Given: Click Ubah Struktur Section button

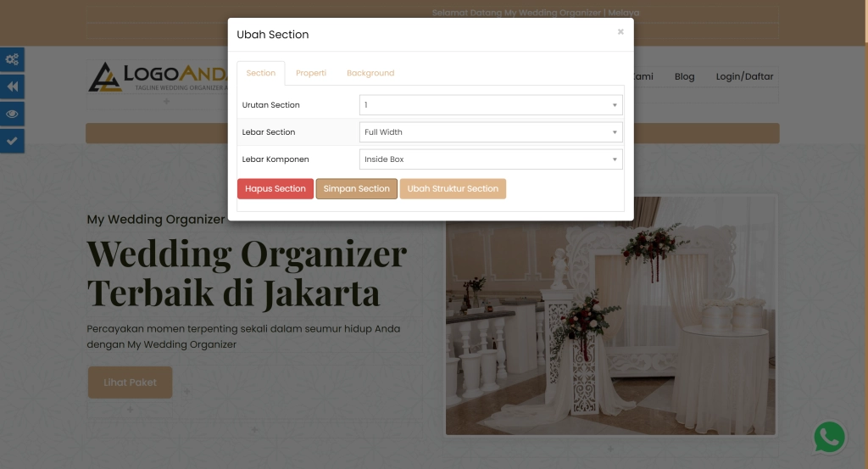Looking at the screenshot, I should click(x=453, y=189).
